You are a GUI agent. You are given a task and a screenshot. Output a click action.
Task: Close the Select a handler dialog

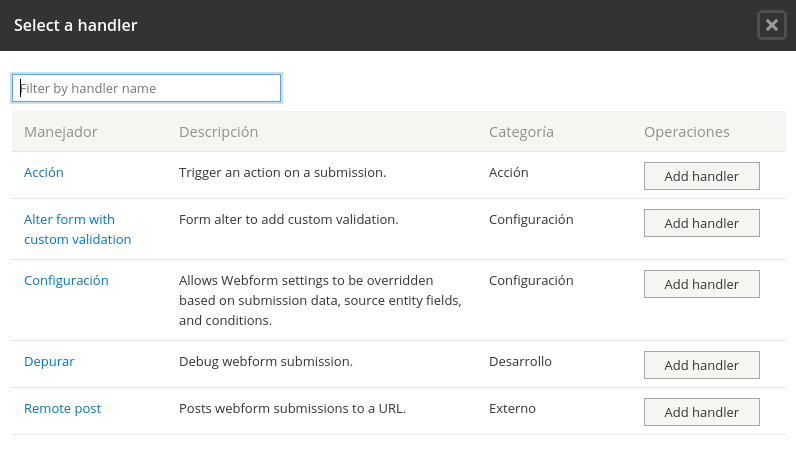[x=772, y=25]
